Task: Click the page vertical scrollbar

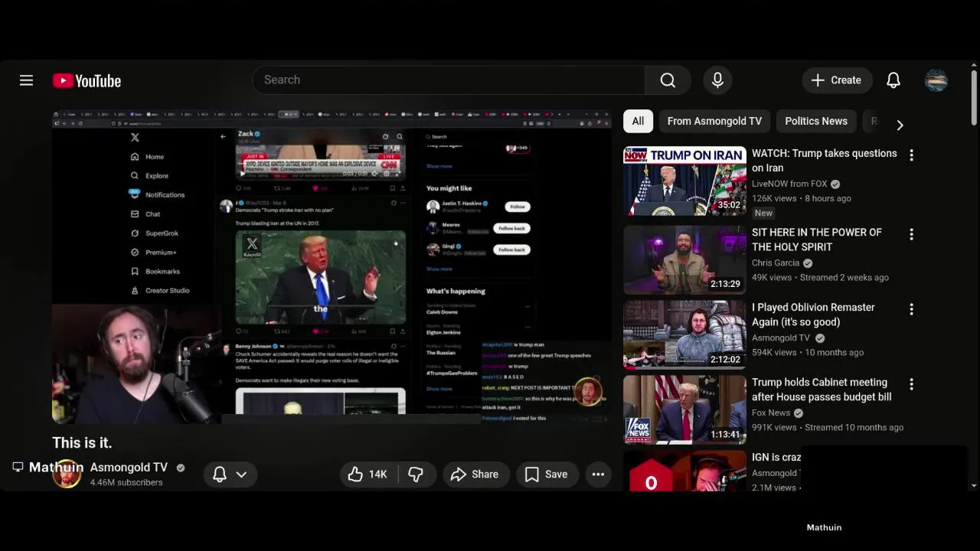Action: point(974,97)
